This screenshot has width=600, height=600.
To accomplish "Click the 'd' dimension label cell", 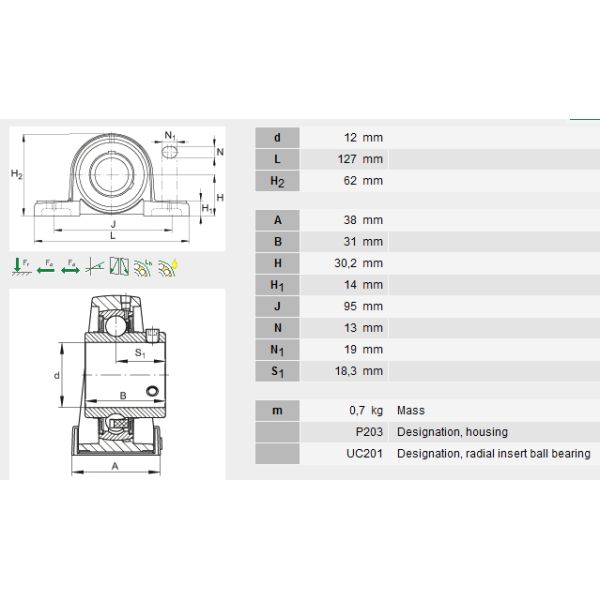I will pyautogui.click(x=277, y=137).
